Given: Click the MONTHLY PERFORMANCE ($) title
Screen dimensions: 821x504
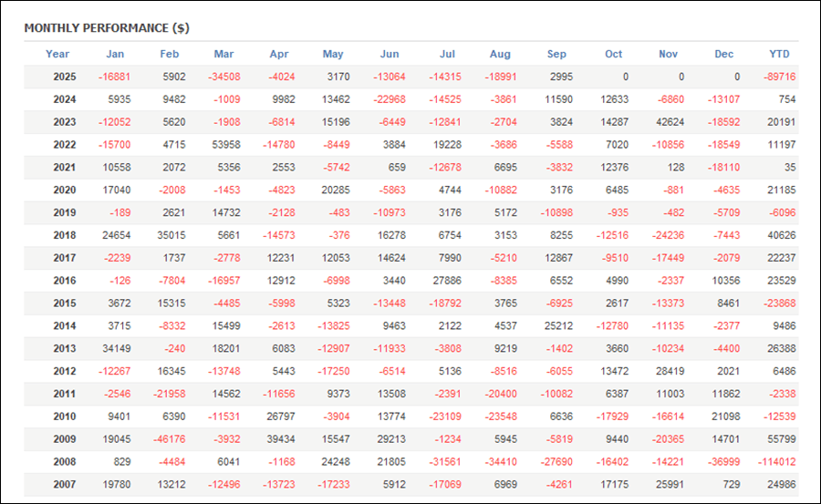Looking at the screenshot, I should tap(107, 28).
